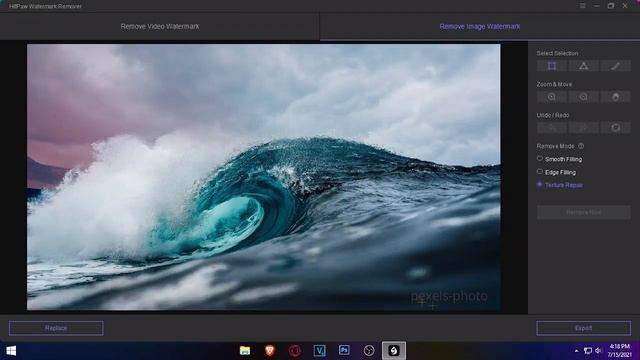Close the HitPaw window
Image resolution: width=640 pixels, height=360 pixels.
(x=625, y=6)
